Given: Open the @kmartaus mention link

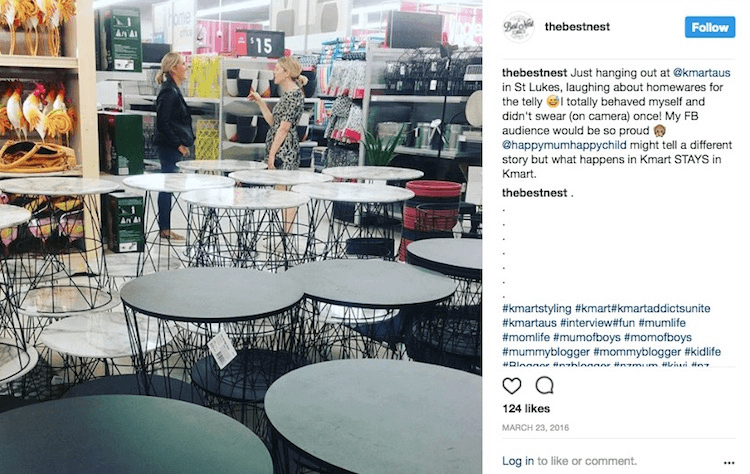Looking at the screenshot, I should [702, 73].
